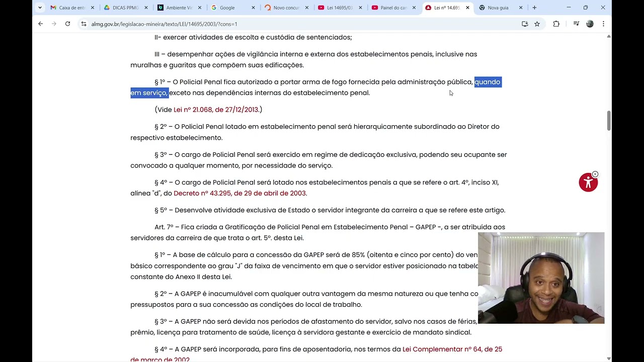The width and height of the screenshot is (644, 362).
Task: Click paragraph "§ 5º – Desenvolve atividade exclusiva de Estado"
Action: point(330,210)
